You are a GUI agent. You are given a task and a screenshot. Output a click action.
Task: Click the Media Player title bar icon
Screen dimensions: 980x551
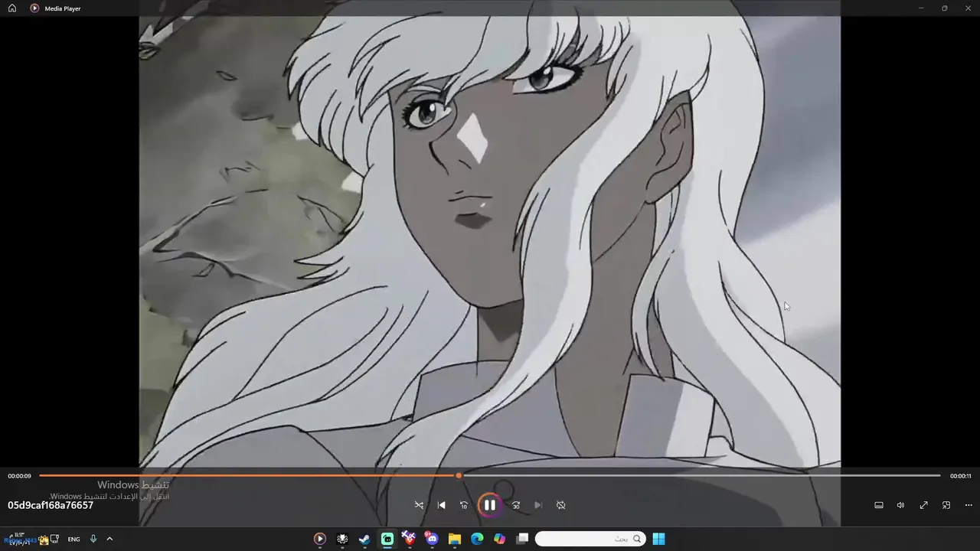pos(34,8)
